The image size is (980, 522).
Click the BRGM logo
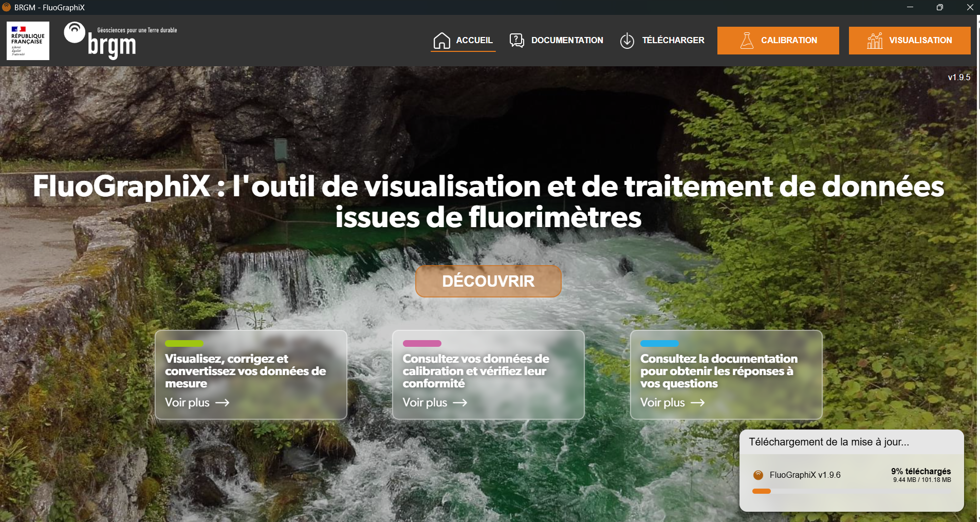pyautogui.click(x=120, y=41)
